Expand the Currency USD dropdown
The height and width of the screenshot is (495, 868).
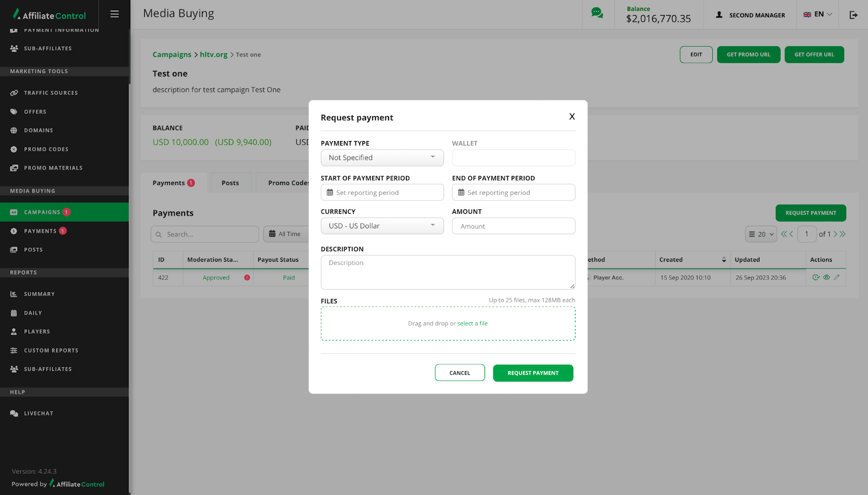(x=382, y=226)
